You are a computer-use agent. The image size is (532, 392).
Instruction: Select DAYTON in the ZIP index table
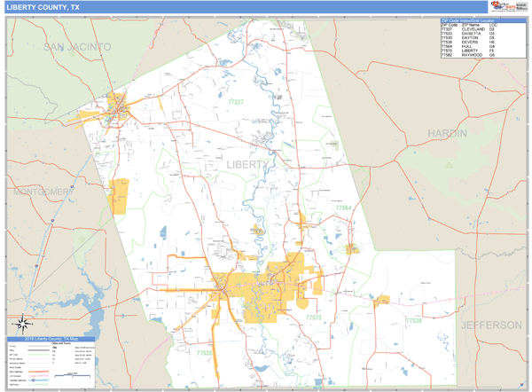coord(470,37)
